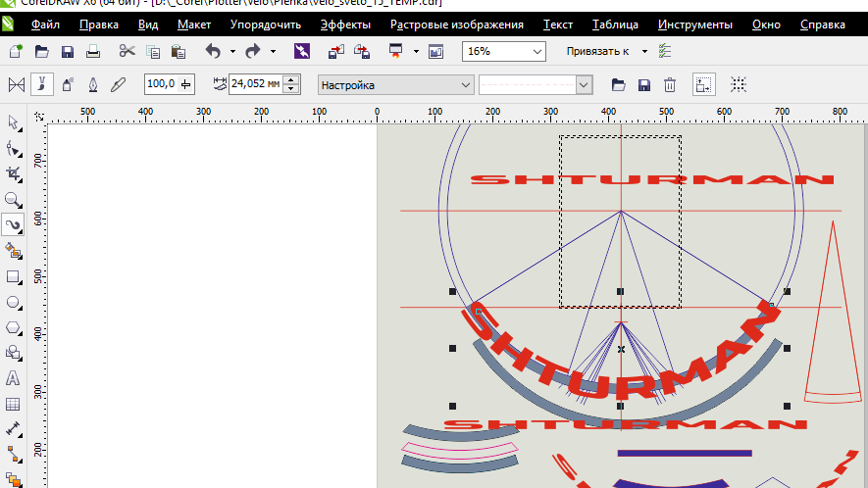868x488 pixels.
Task: Click the Application launcher icon
Action: point(396,52)
